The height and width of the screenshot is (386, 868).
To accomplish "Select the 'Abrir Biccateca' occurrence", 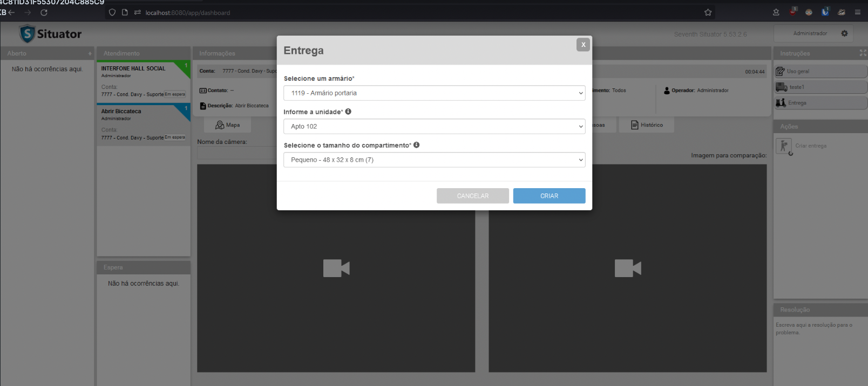I will tap(143, 124).
